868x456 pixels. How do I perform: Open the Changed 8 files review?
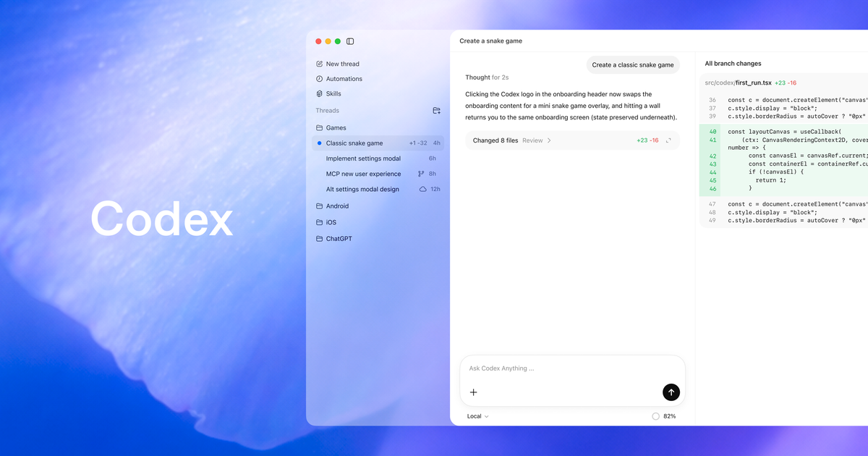496,140
